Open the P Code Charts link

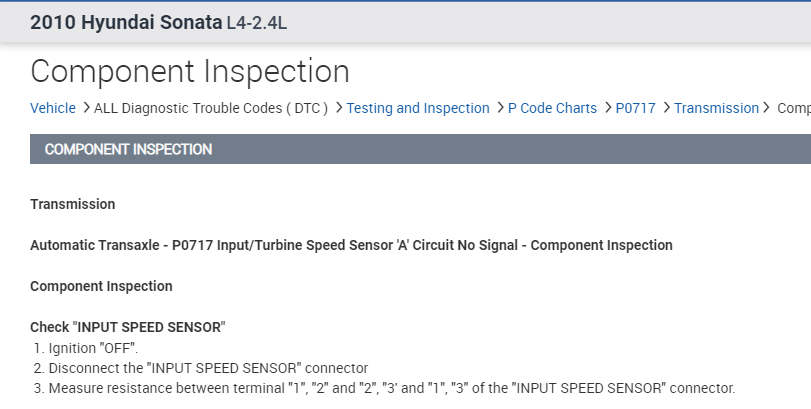(552, 108)
